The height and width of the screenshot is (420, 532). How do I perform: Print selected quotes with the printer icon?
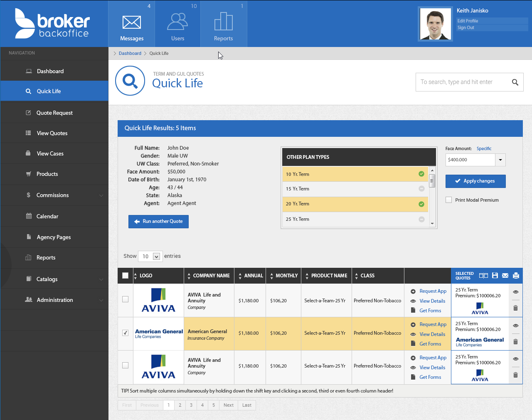(516, 275)
